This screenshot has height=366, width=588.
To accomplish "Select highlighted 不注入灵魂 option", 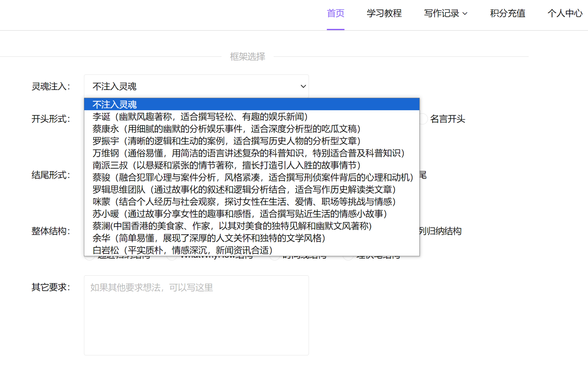I will (114, 105).
